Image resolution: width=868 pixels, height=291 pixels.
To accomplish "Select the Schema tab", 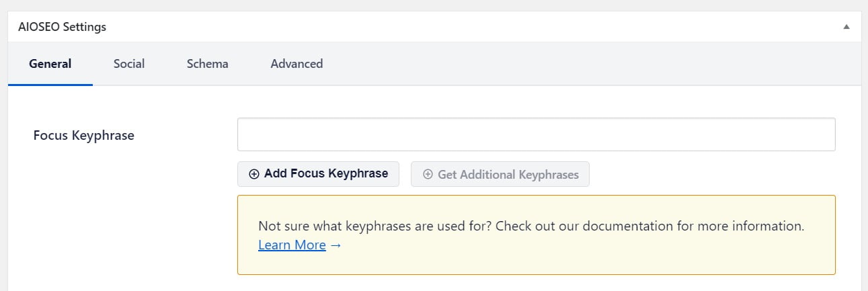I will tap(208, 64).
